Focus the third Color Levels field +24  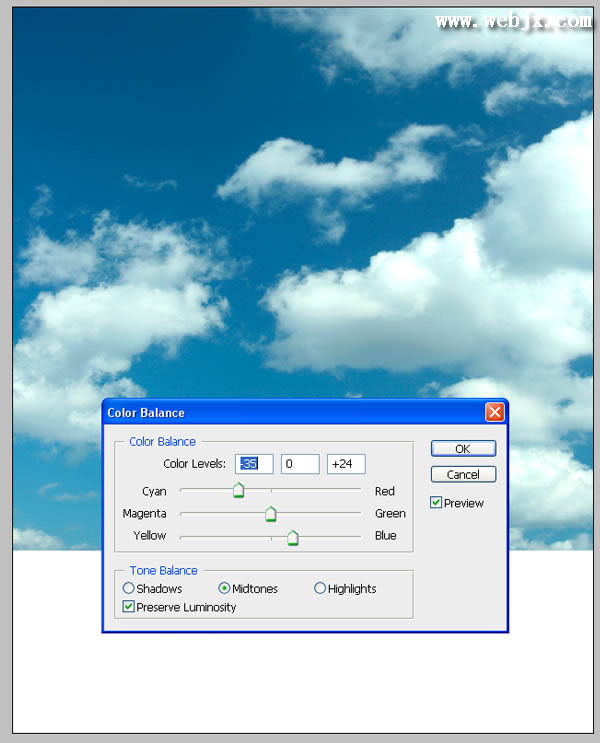346,464
